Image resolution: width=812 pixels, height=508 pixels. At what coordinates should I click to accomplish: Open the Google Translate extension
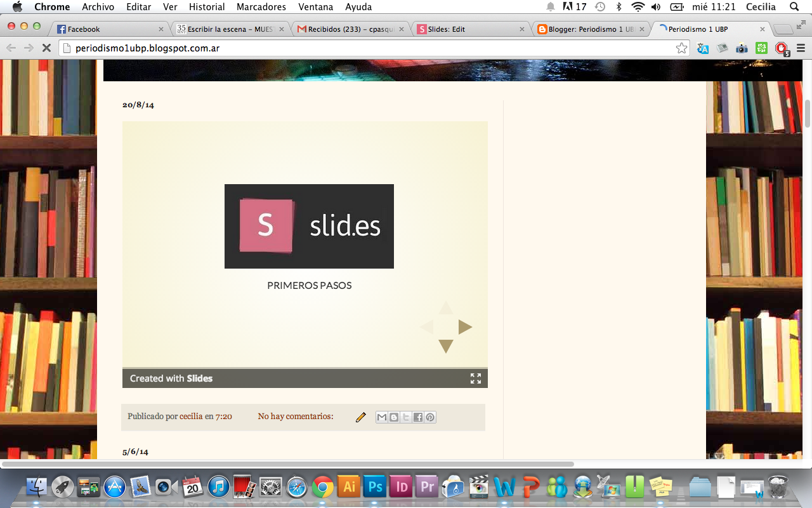pos(703,48)
